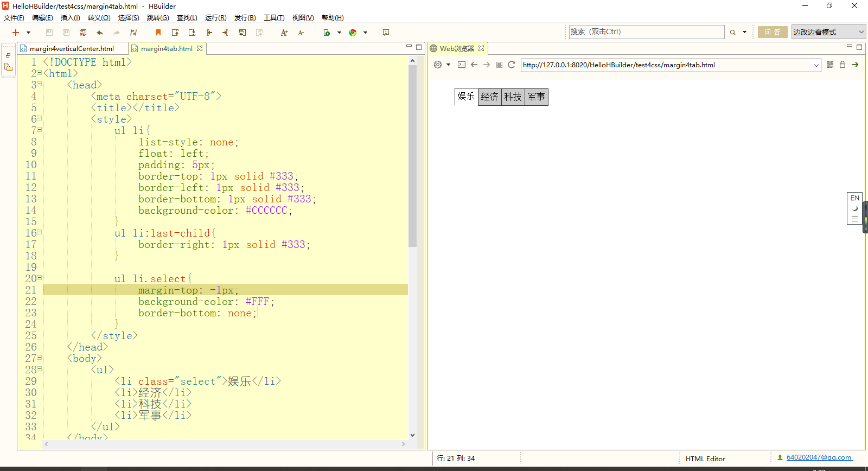Viewport: 868px width, 471px height.
Task: Click the Increase font size A+ icon
Action: (284, 33)
